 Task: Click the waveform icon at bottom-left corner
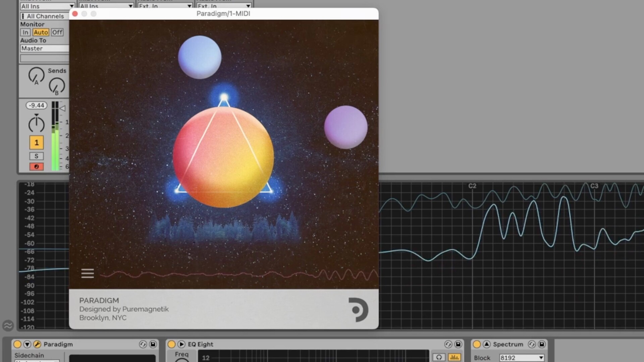(8, 325)
